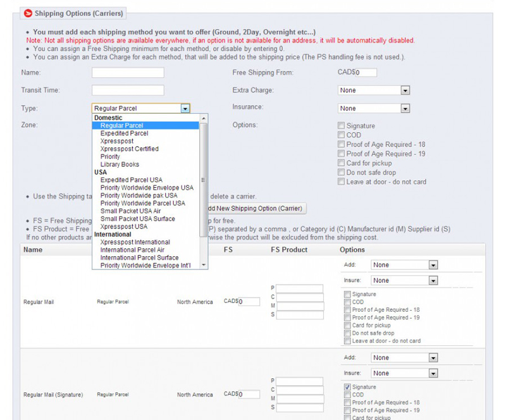Viewport: 506px width, 420px height.
Task: Check Proof of Age 18 in Regular Mail (Signature) row
Action: click(x=347, y=402)
